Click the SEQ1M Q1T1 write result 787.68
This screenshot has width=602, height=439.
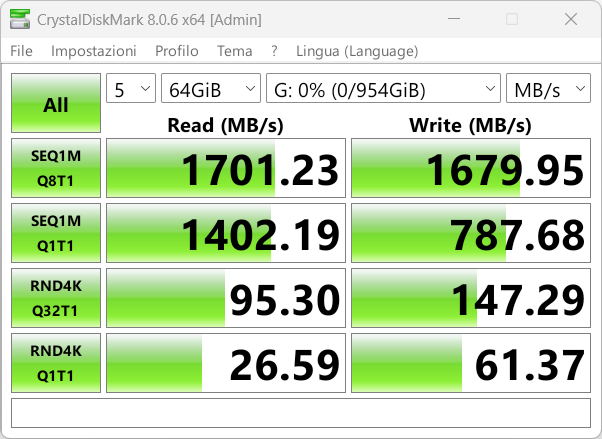471,233
